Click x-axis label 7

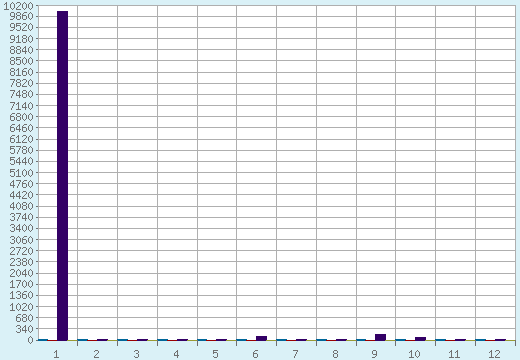tap(295, 354)
